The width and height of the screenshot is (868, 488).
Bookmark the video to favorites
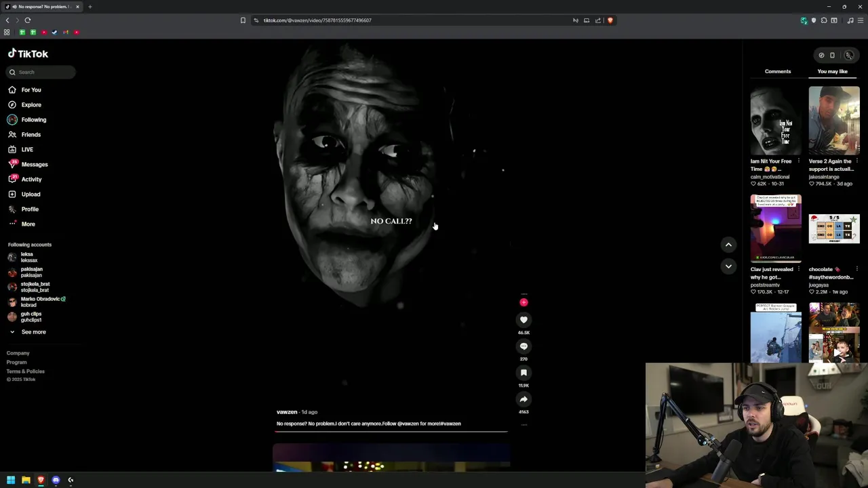[524, 373]
